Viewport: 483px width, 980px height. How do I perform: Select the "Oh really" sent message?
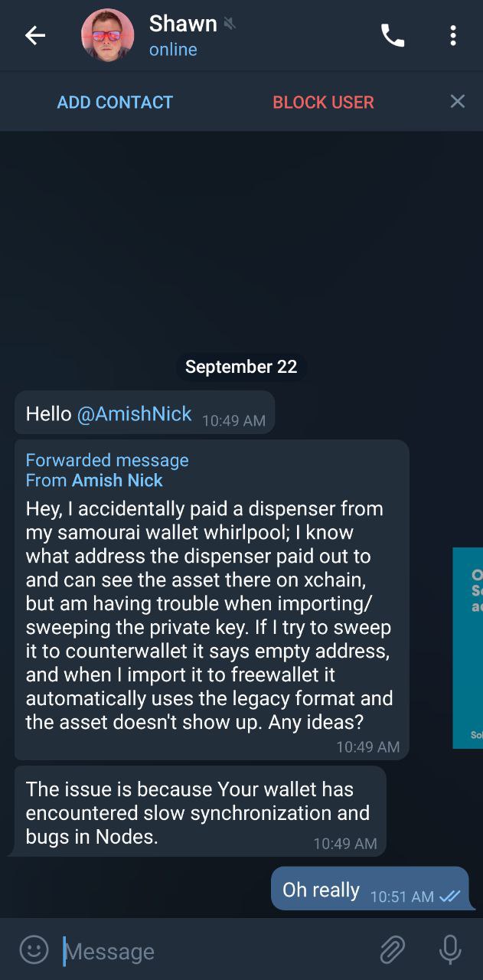pyautogui.click(x=370, y=889)
